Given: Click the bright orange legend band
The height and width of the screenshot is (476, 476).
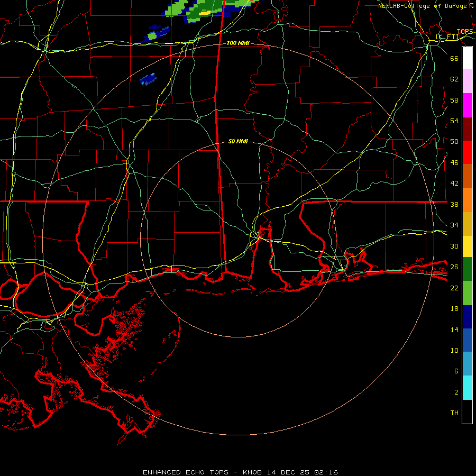Looking at the screenshot, I should coord(467,200).
